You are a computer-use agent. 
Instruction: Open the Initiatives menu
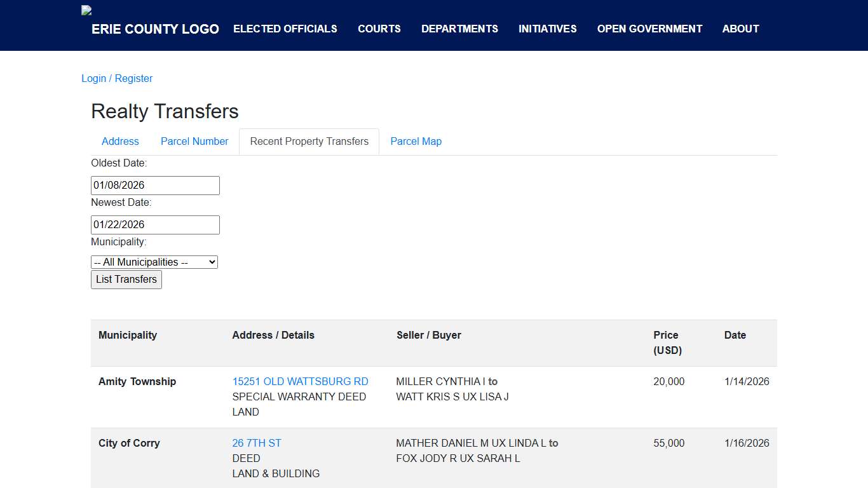click(547, 29)
